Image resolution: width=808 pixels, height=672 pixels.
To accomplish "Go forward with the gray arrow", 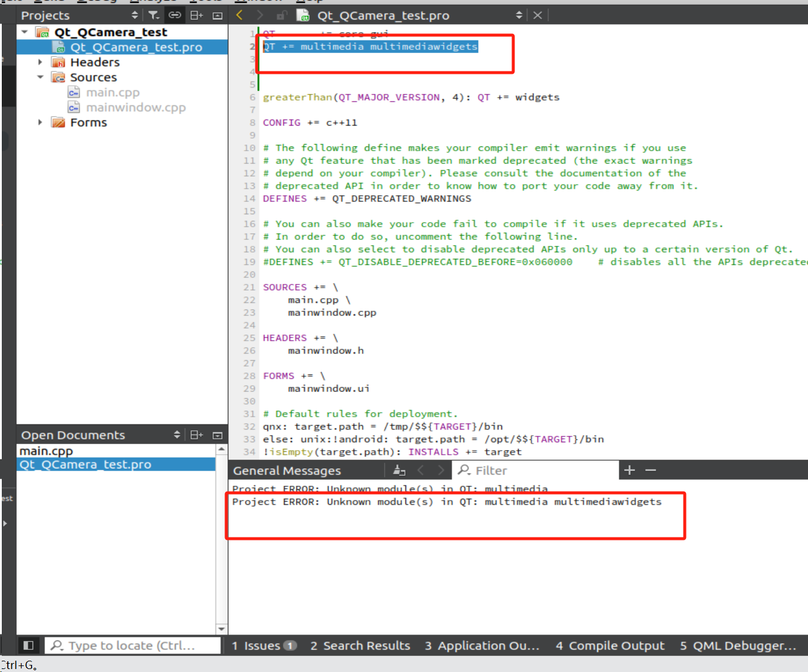I will (x=260, y=15).
